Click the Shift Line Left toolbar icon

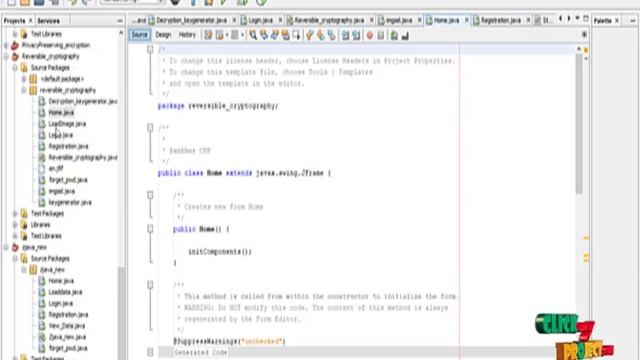(345, 36)
